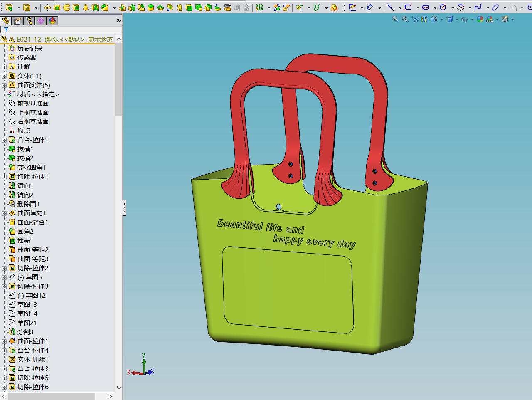532x400 pixels.
Task: Select the Smart Dimension tool
Action: point(370,7)
